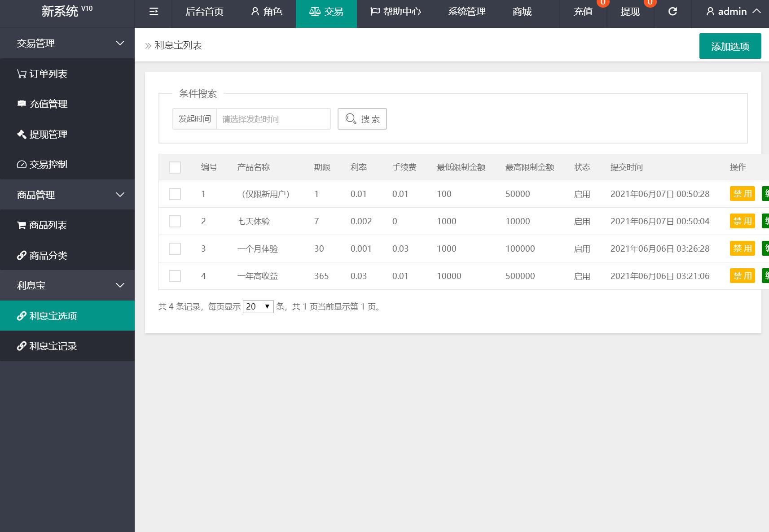Click the admin user icon
This screenshot has height=532, width=769.
click(710, 12)
